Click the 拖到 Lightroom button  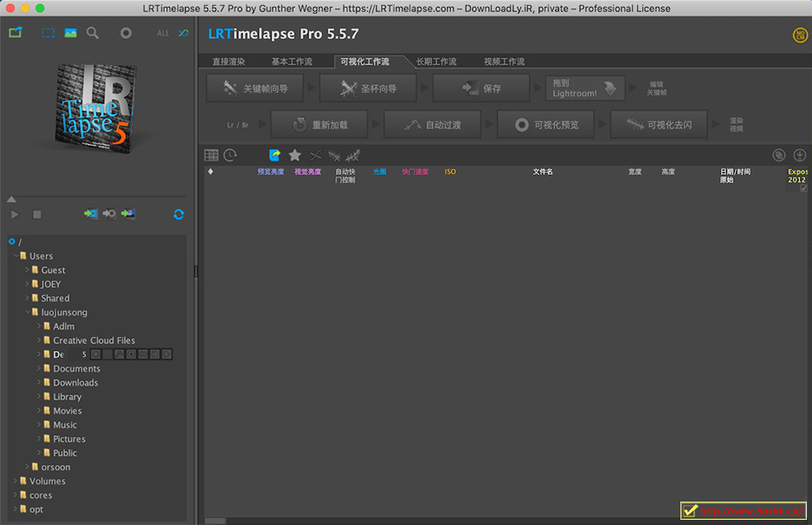585,88
